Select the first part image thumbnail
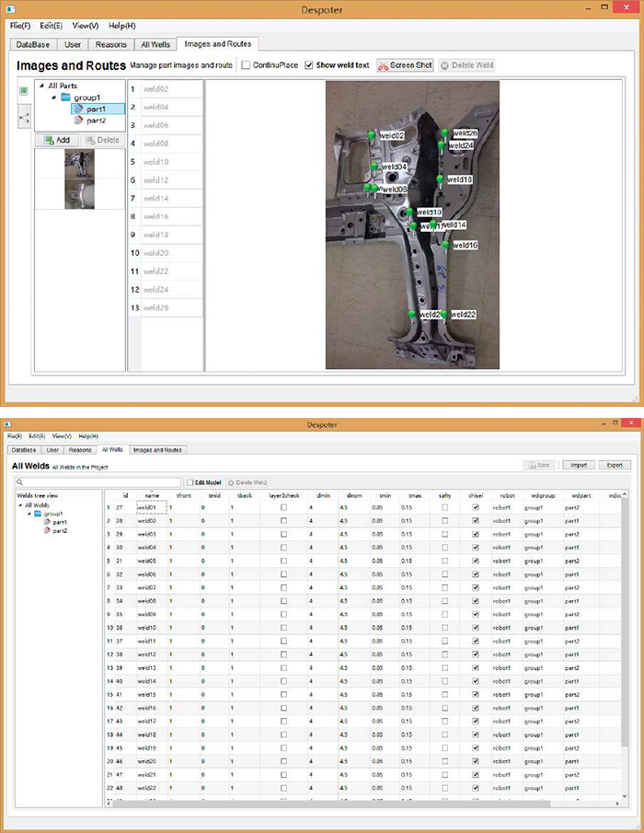The image size is (644, 833). pyautogui.click(x=80, y=164)
